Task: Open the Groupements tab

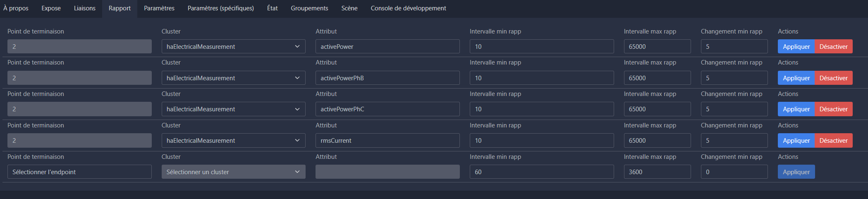Action: tap(309, 8)
